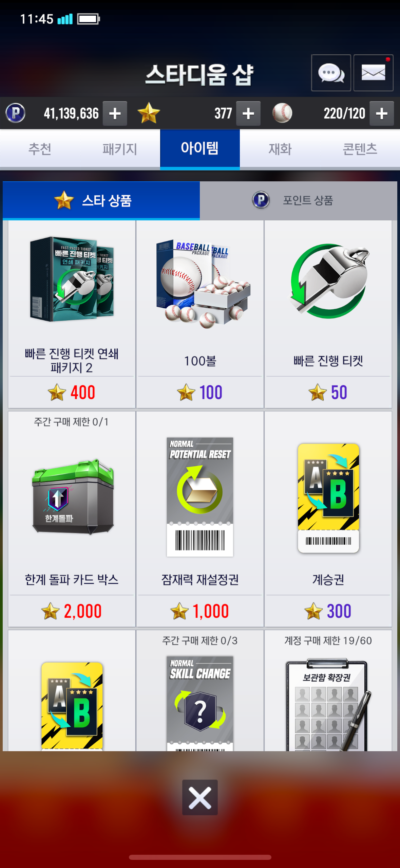Tap the plus button next to 377 stars
Image resolution: width=400 pixels, height=868 pixels.
(248, 113)
